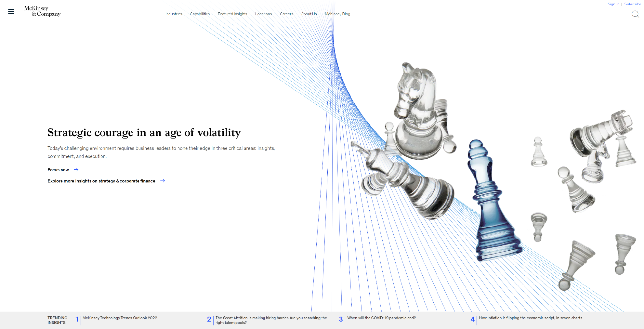Visit the McKinsey Blog
644x329 pixels.
pos(337,14)
